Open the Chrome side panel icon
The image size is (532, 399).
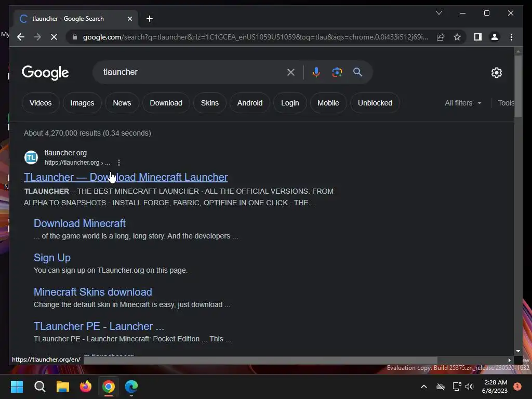(478, 37)
